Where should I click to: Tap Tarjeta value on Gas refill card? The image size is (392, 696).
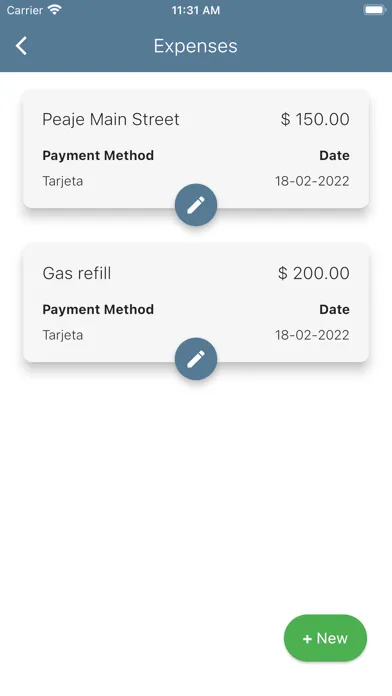63,335
